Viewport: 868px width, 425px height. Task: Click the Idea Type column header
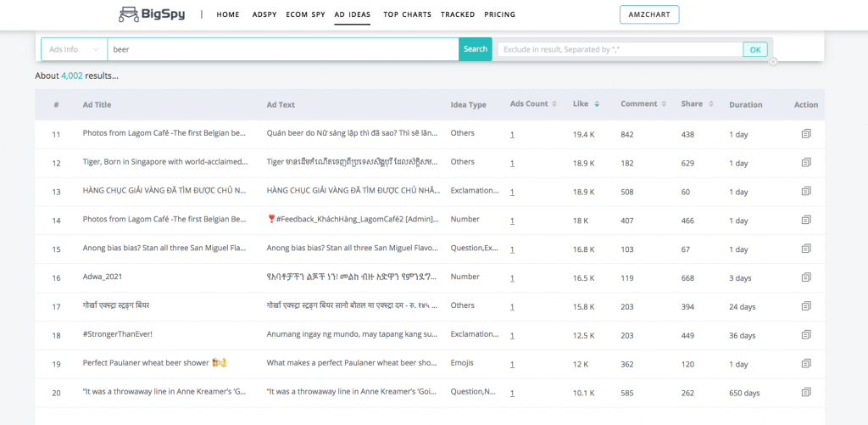coord(468,104)
